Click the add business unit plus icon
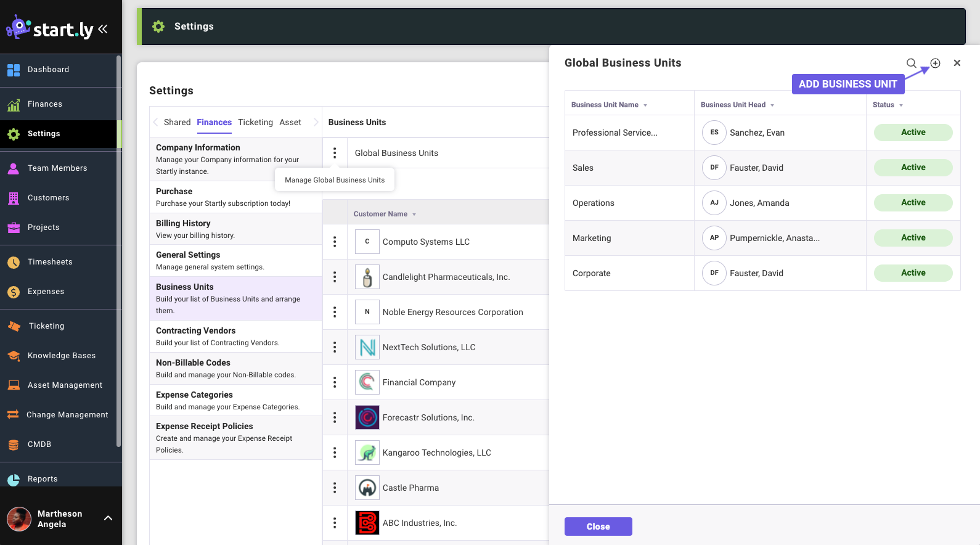Screen dimensions: 980x545 (935, 63)
